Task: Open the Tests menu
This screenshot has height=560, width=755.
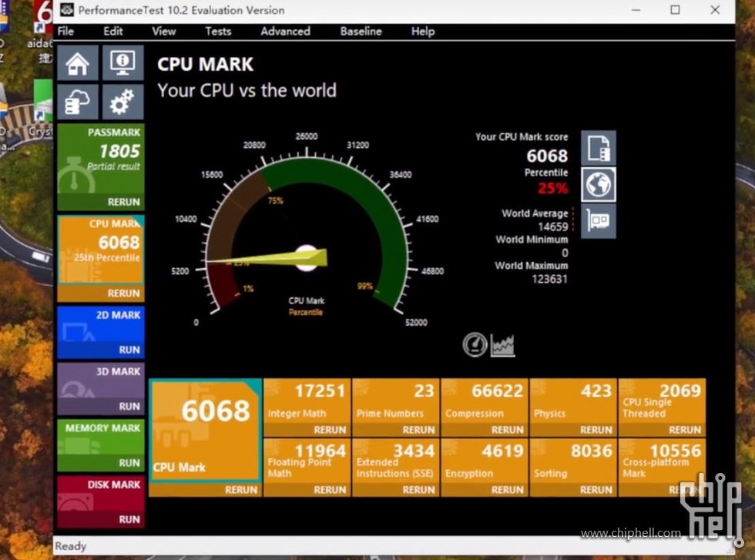Action: pos(218,32)
